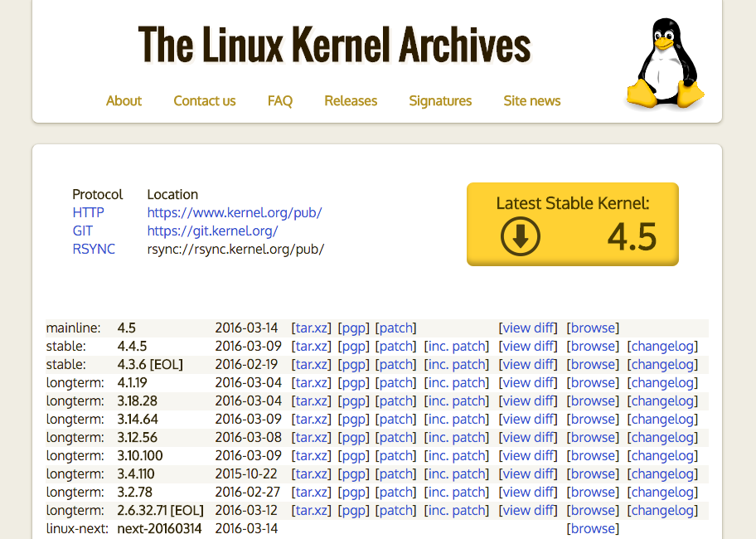756x539 pixels.
Task: Open patch for longterm 4.1.19
Action: pos(396,383)
